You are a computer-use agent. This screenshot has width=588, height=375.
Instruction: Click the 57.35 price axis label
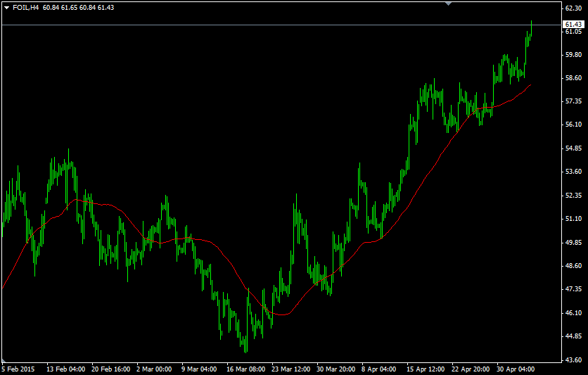click(573, 101)
